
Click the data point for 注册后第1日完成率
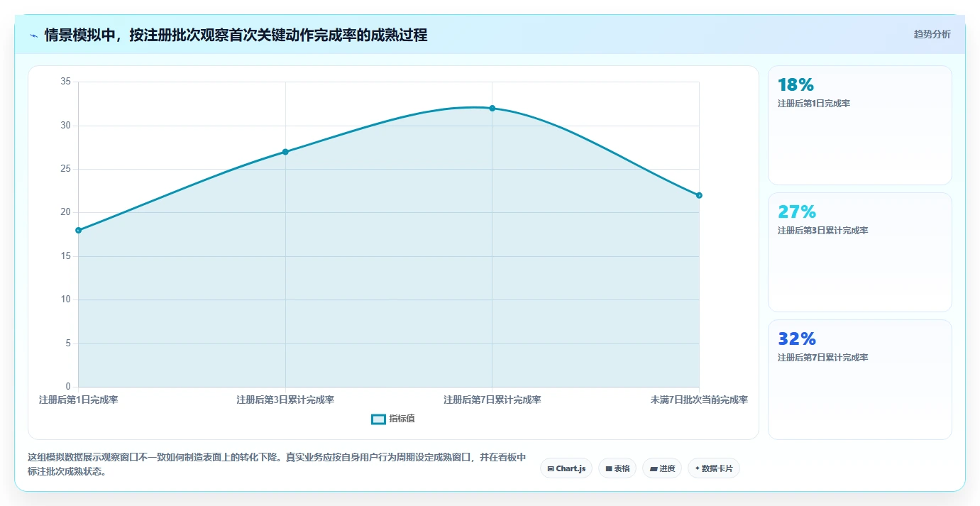click(x=79, y=230)
